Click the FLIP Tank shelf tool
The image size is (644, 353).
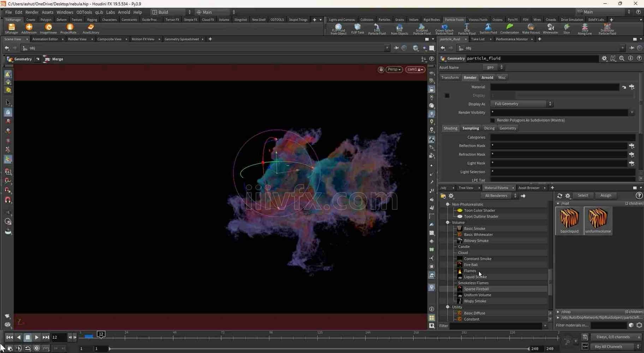357,29
